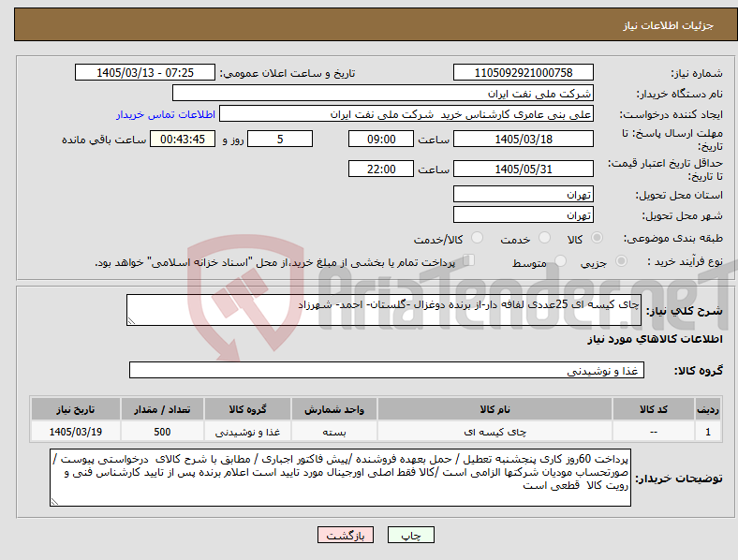Image resolution: width=738 pixels, height=560 pixels.
Task: Click the غذا و نوشیدنی table cell
Action: coord(247,432)
